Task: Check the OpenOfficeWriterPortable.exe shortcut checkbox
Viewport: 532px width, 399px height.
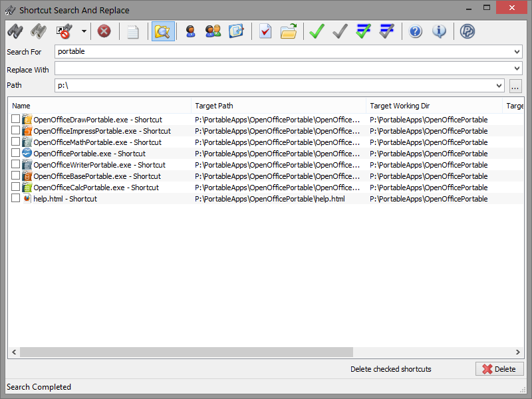Action: [15, 165]
